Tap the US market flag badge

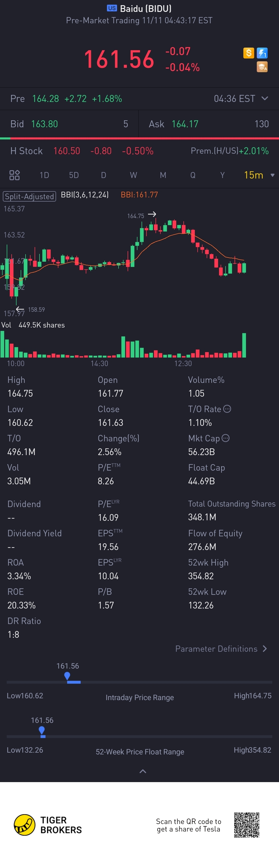coord(112,8)
